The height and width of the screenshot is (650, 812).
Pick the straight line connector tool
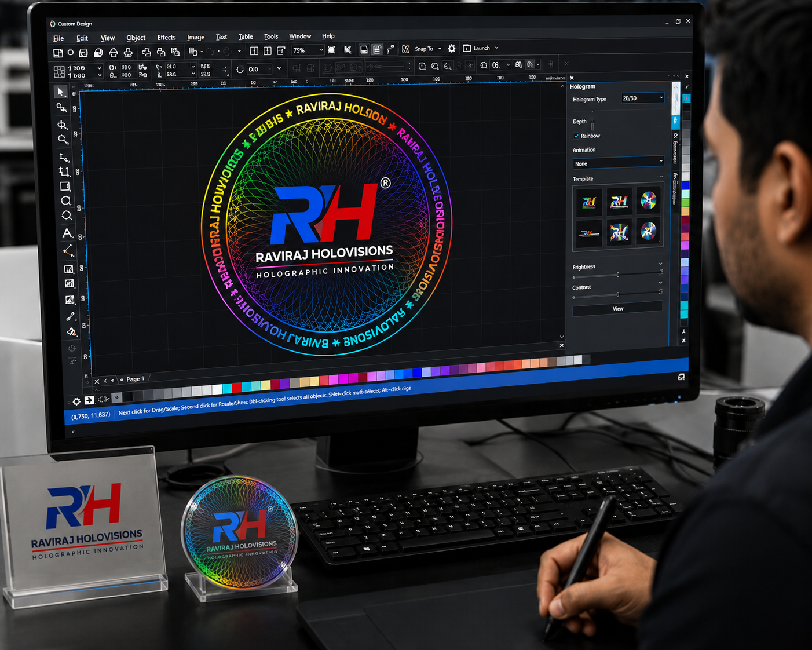[68, 250]
